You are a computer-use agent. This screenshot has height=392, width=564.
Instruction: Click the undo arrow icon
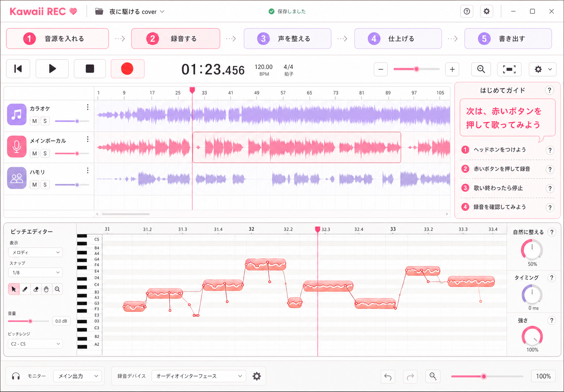pyautogui.click(x=388, y=377)
